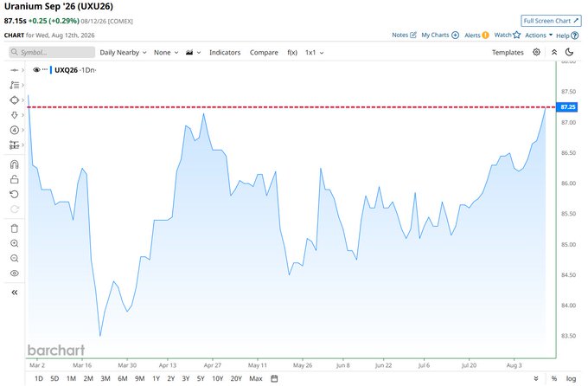
Task: Collapse the chart toolbar with double chevron
Action: click(x=554, y=52)
